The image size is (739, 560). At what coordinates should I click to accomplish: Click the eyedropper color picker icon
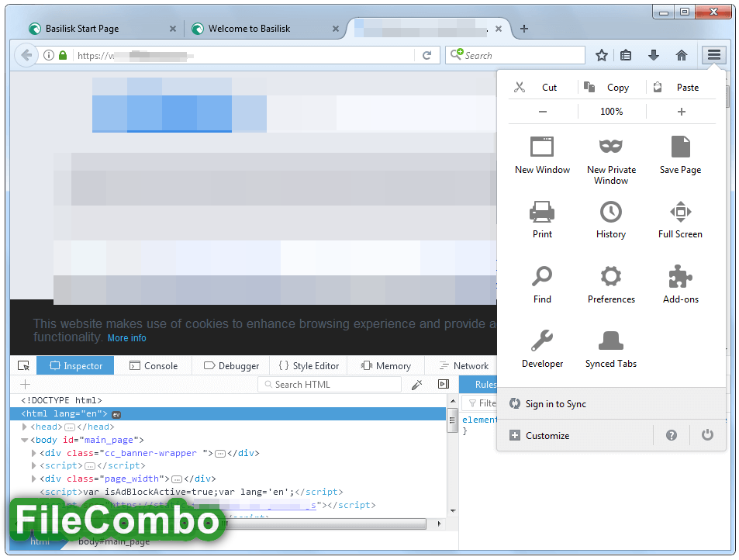(x=416, y=385)
